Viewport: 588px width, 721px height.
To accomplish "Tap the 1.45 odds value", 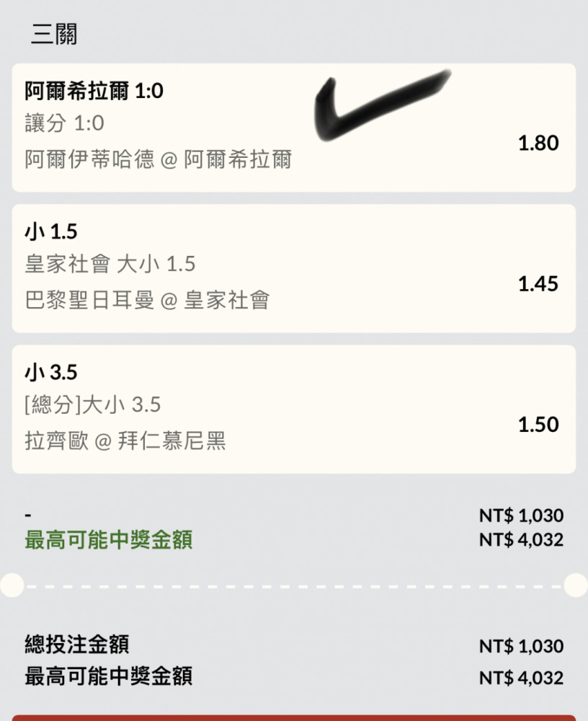I will coord(538,283).
